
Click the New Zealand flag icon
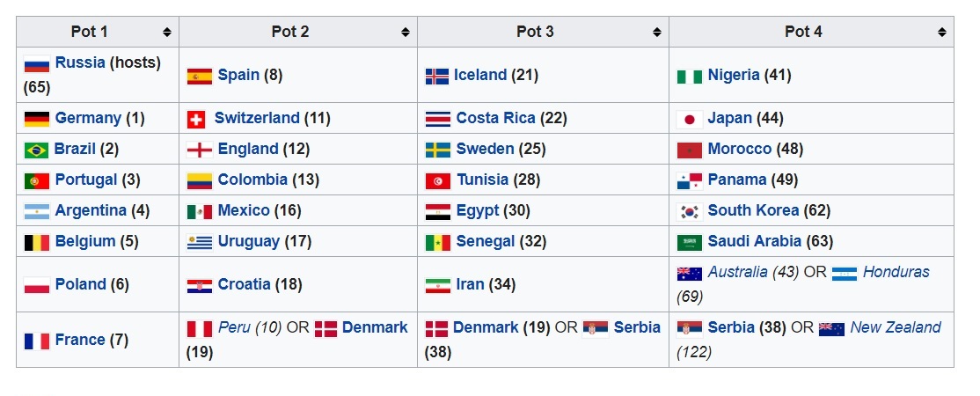[x=831, y=328]
